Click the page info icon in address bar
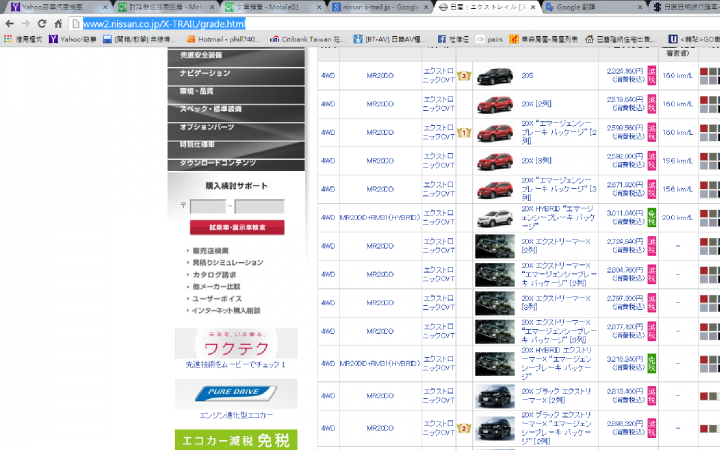Screen dimensions: 720x450 (x=76, y=23)
